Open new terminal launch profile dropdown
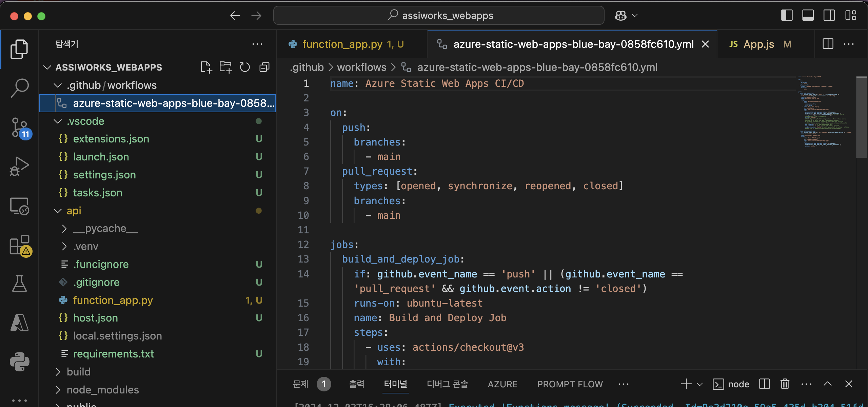Screen dimensions: 868x407 [699, 384]
